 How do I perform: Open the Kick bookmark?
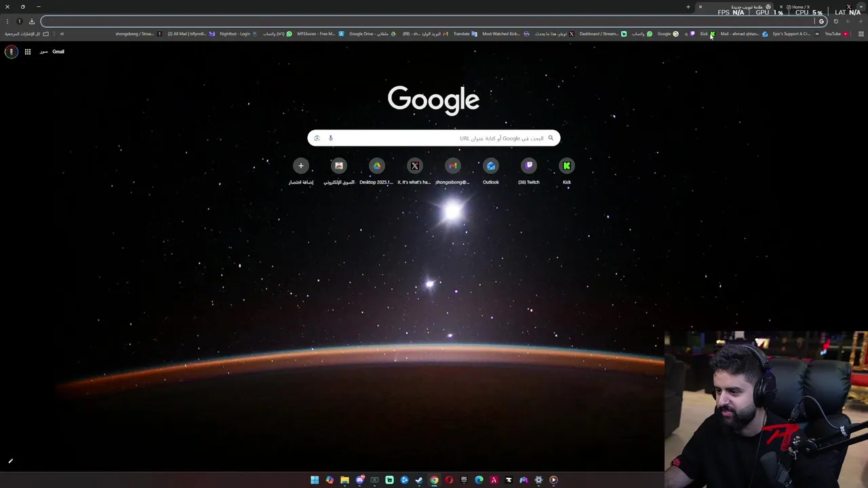(x=707, y=34)
